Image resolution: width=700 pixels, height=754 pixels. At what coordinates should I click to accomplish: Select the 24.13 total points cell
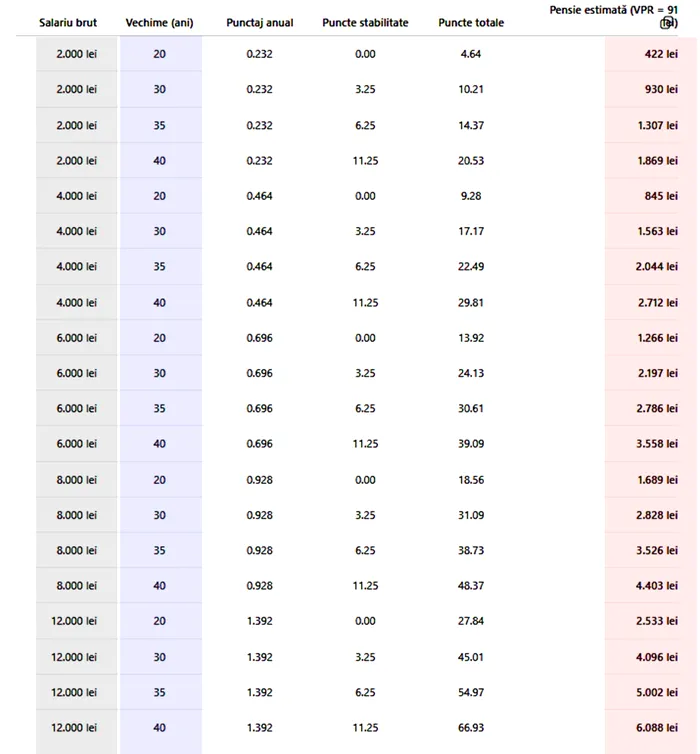471,374
